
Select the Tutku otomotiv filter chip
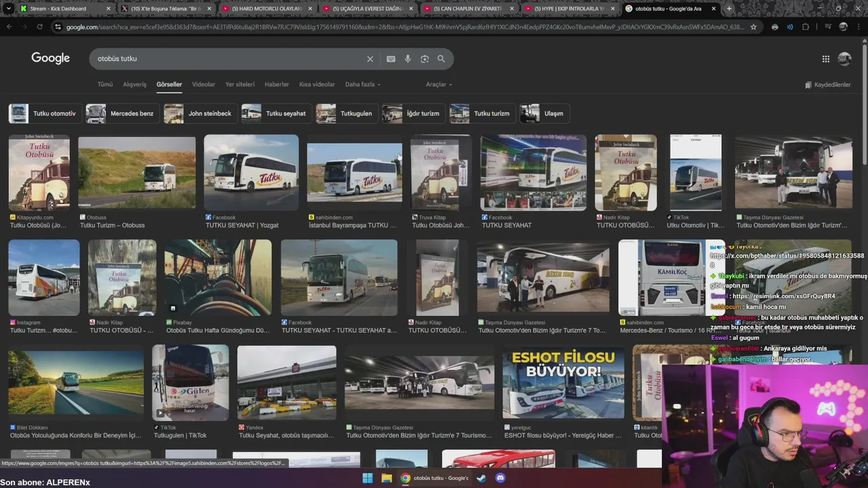45,113
